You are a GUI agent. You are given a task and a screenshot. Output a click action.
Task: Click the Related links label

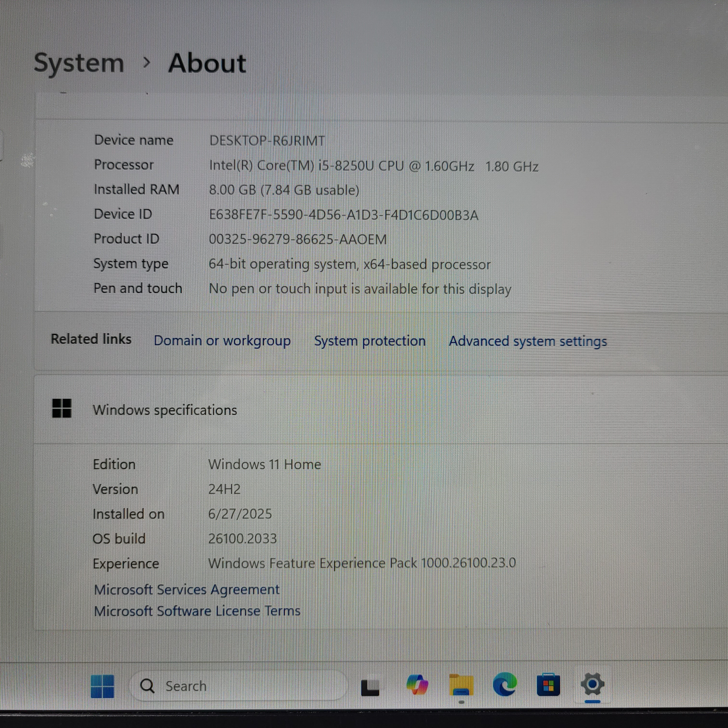[x=91, y=339]
